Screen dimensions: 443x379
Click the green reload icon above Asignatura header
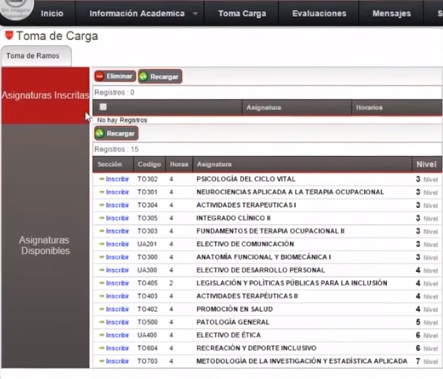[144, 77]
